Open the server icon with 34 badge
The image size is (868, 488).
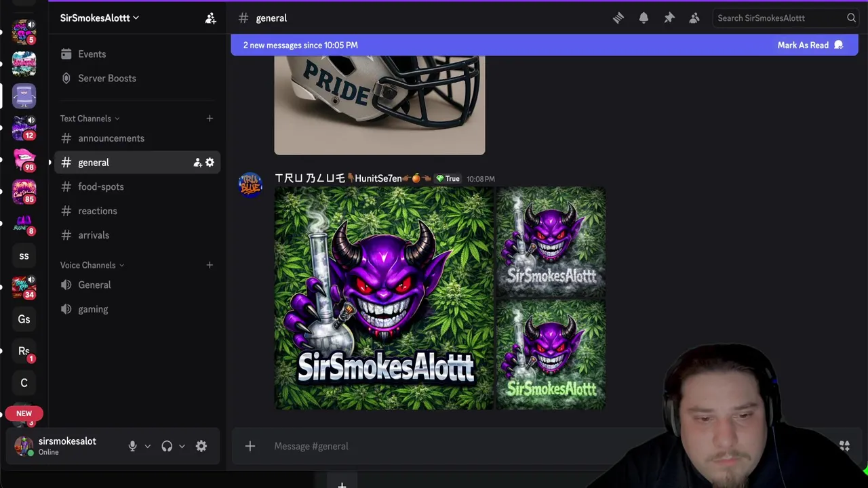pos(24,287)
